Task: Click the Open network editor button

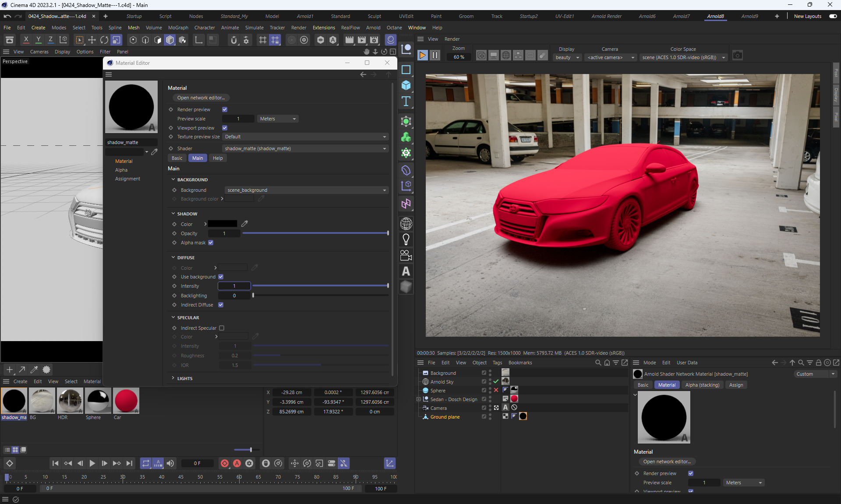Action: coord(201,98)
